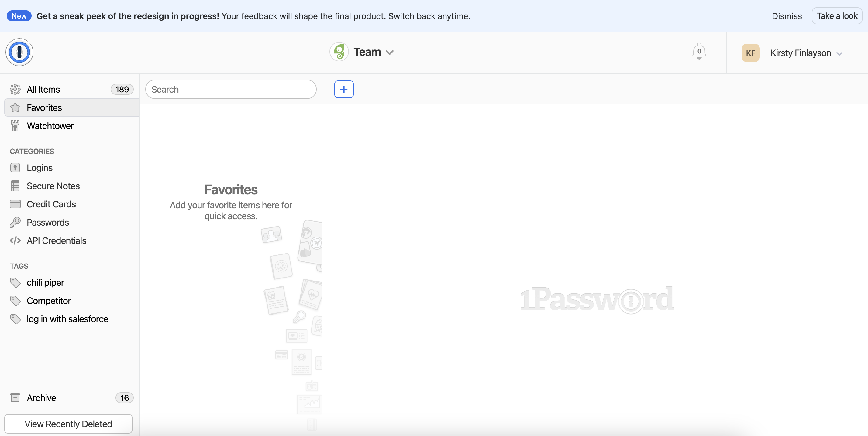Click the Credit Cards card icon
The width and height of the screenshot is (868, 436).
coord(15,204)
